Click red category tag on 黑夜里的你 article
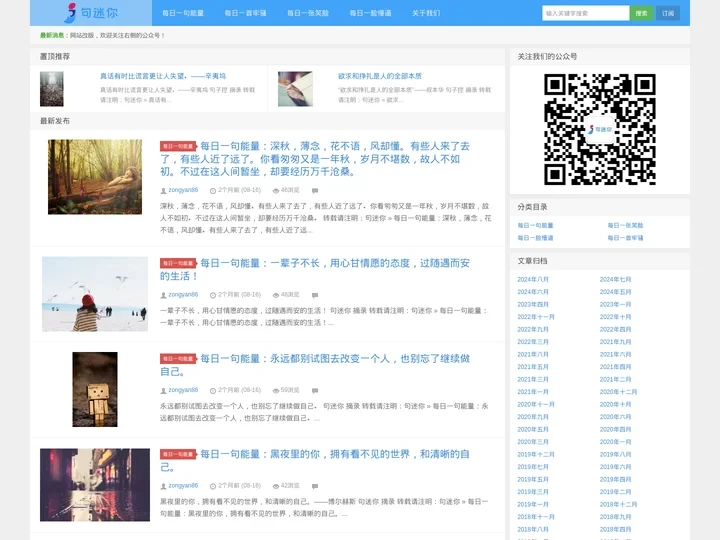Image resolution: width=720 pixels, height=540 pixels. click(178, 454)
